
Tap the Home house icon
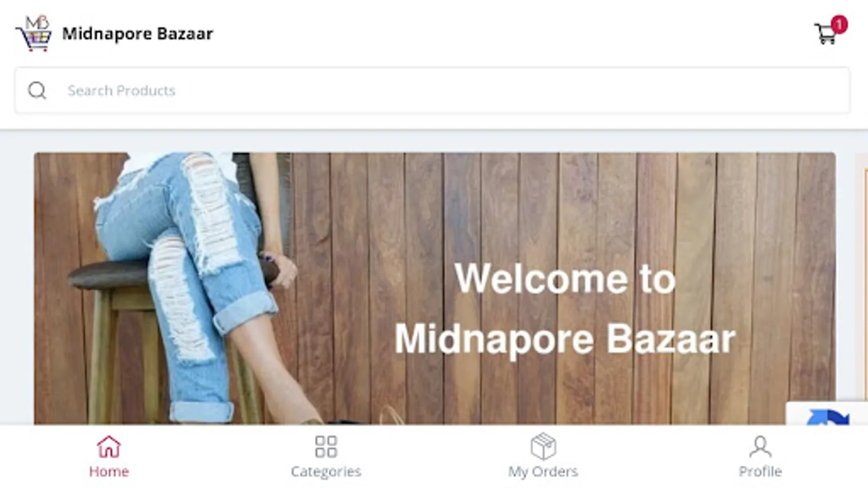108,447
